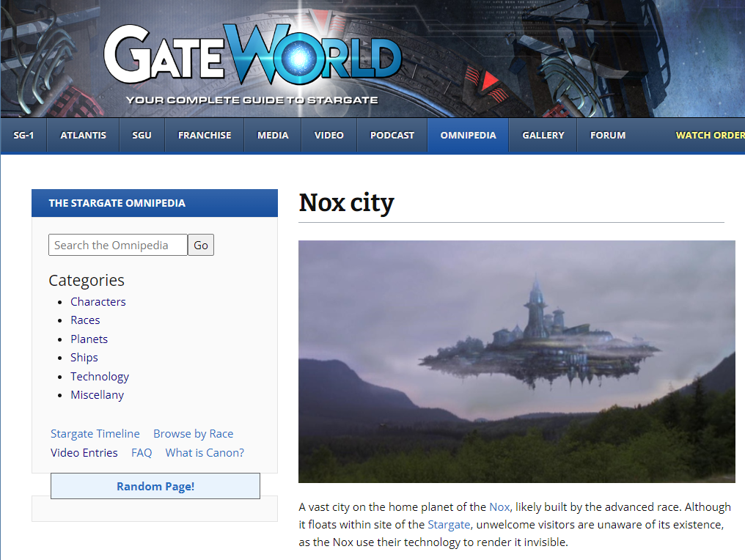Open the What is Canon? page
The height and width of the screenshot is (560, 745).
[x=205, y=453]
